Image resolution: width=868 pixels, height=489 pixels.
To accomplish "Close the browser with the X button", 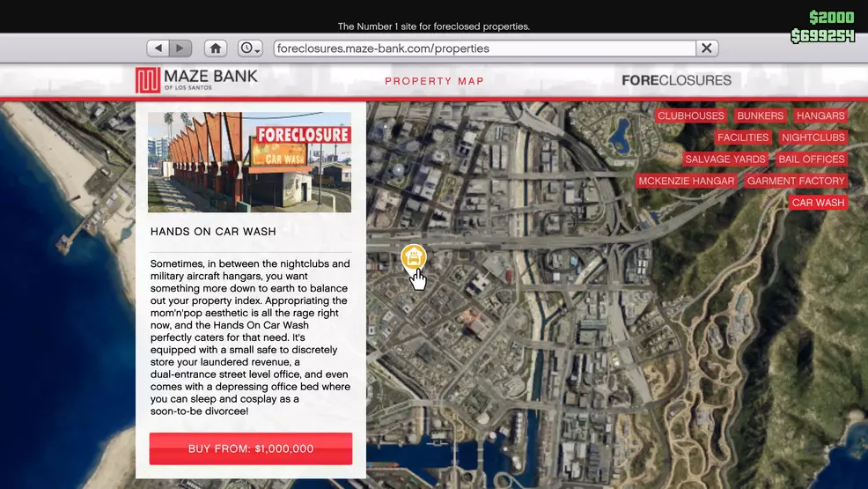I will [x=707, y=48].
